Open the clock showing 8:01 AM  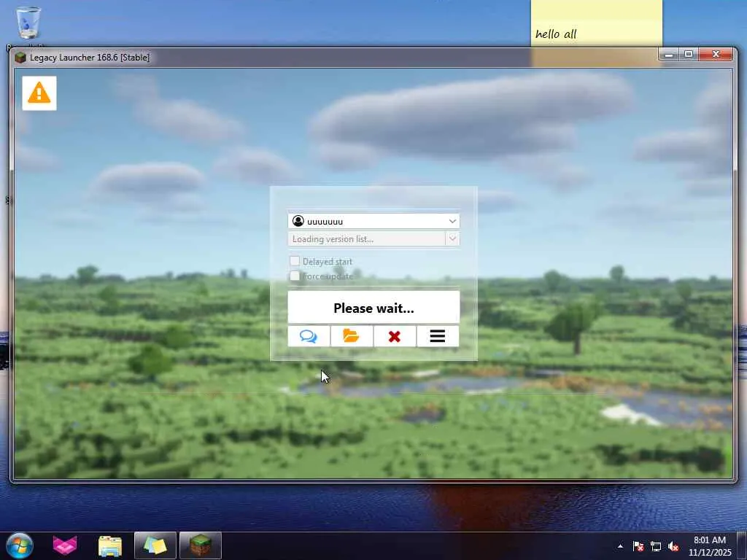(710, 545)
